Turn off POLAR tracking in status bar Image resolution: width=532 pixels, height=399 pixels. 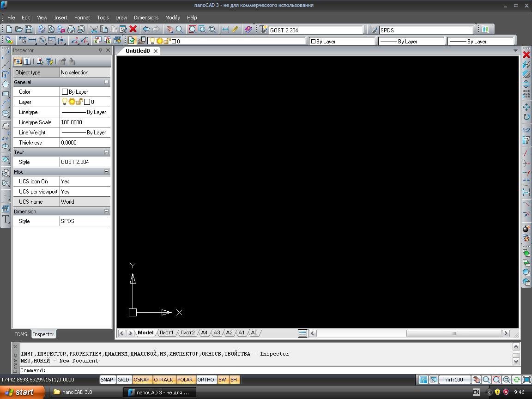[185, 380]
